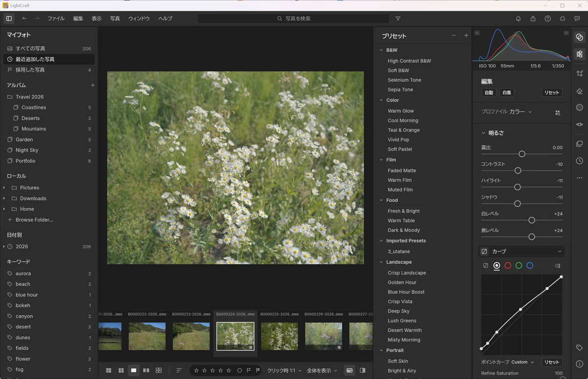This screenshot has width=588, height=379.
Task: Open the 表示 menu
Action: coord(97,19)
